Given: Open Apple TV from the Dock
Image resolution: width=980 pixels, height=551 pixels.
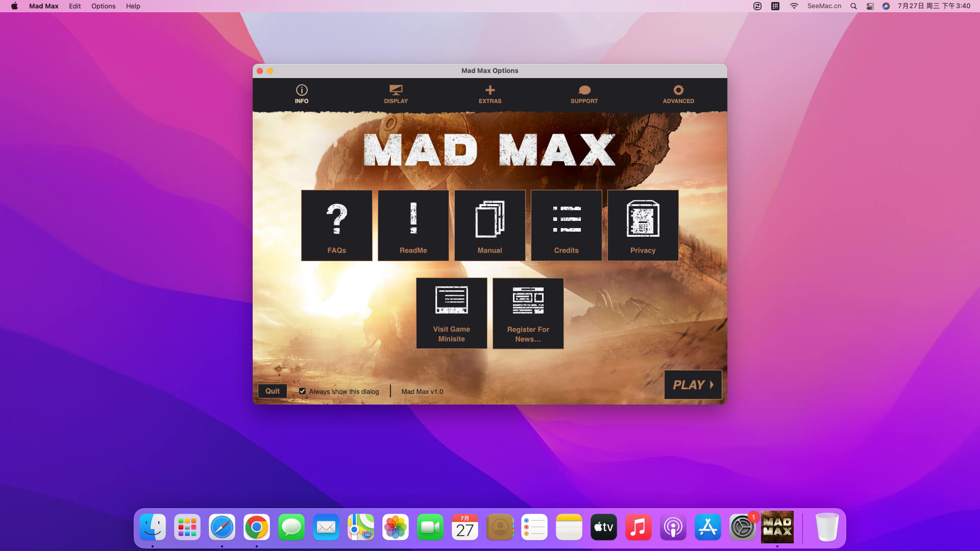Looking at the screenshot, I should pyautogui.click(x=604, y=528).
